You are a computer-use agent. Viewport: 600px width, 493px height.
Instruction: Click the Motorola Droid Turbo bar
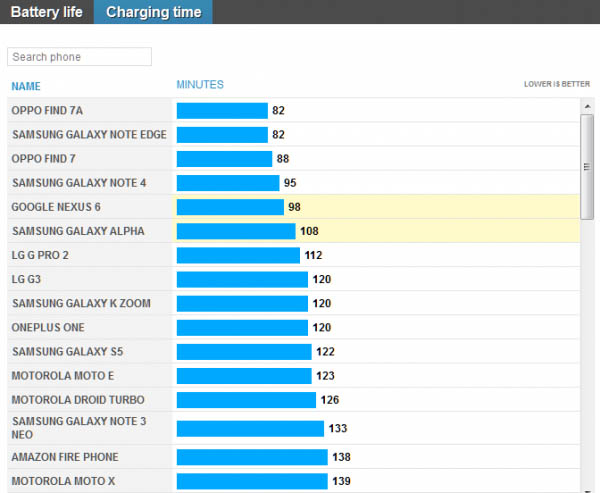pyautogui.click(x=246, y=400)
